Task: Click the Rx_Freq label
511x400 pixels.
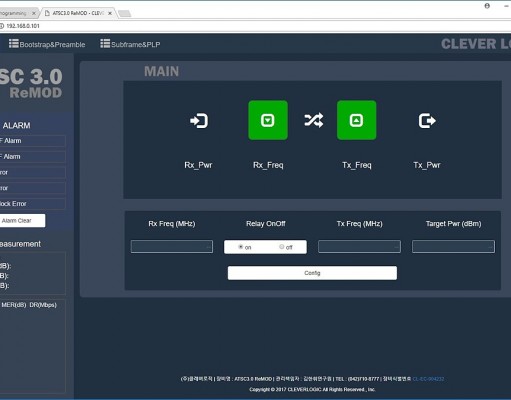Action: point(268,165)
